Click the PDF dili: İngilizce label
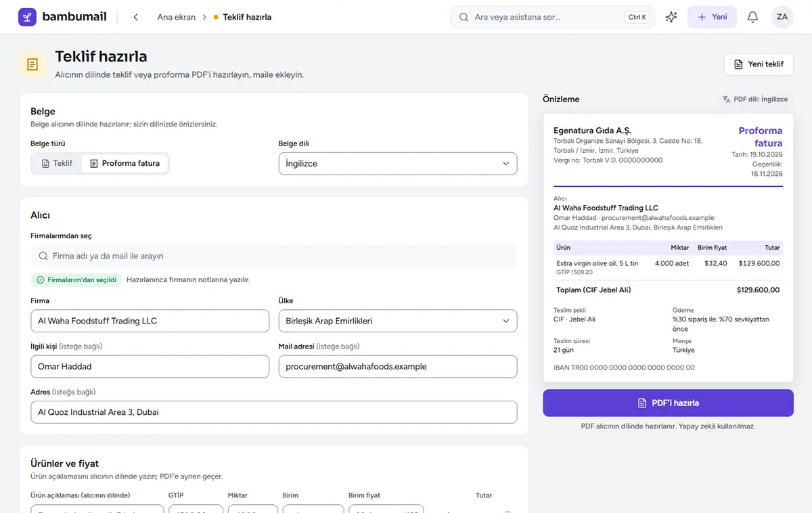Image resolution: width=812 pixels, height=513 pixels. [x=761, y=99]
